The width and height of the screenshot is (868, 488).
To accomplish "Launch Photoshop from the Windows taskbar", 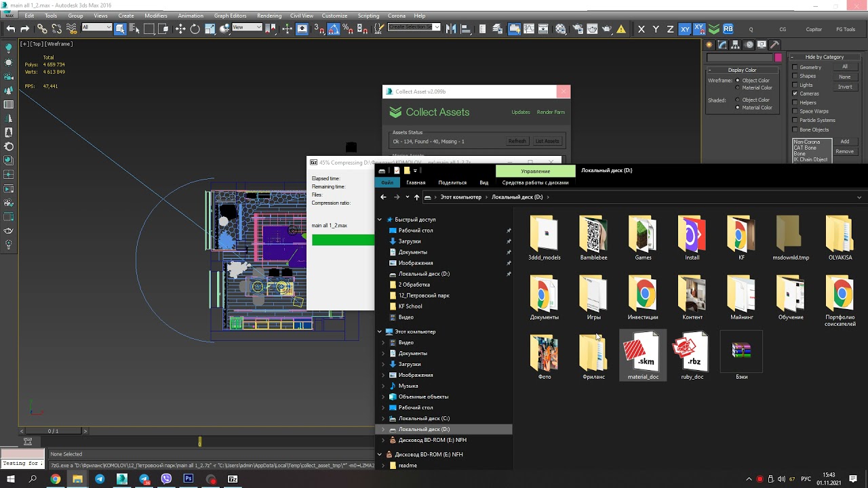I will pos(189,479).
